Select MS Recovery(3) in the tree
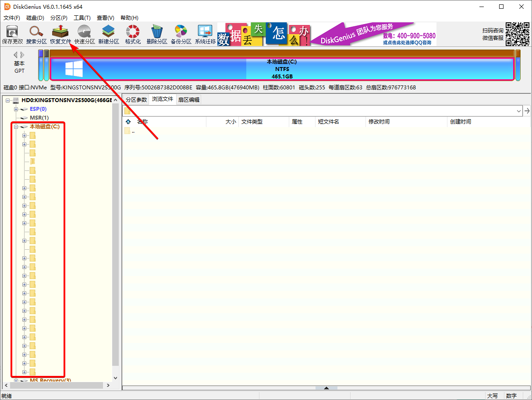 click(x=50, y=381)
